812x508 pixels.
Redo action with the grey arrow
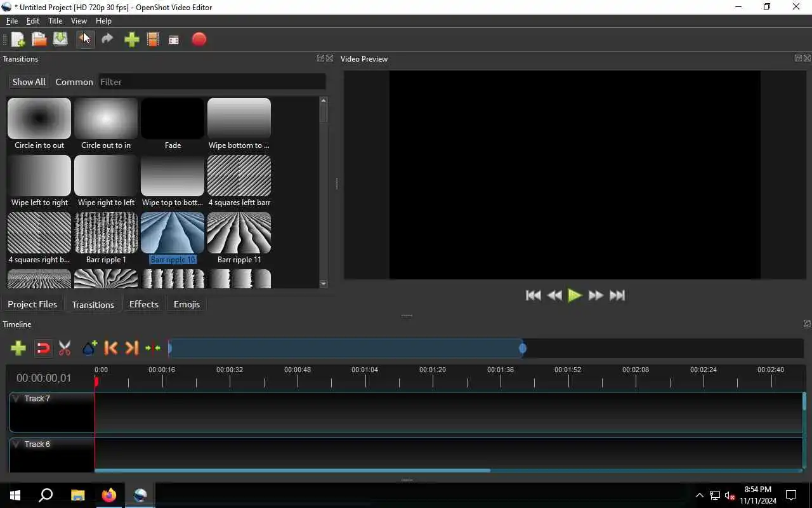(107, 39)
